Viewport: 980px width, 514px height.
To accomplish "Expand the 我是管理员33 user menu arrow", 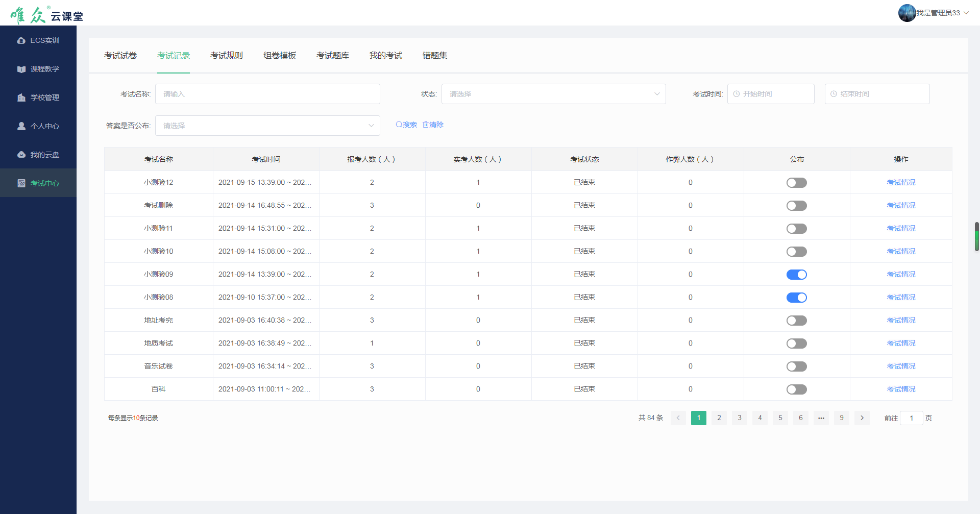I will pyautogui.click(x=966, y=13).
